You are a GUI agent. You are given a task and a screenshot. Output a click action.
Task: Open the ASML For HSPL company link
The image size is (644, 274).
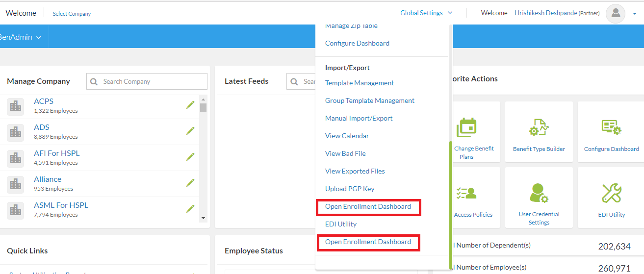(61, 205)
